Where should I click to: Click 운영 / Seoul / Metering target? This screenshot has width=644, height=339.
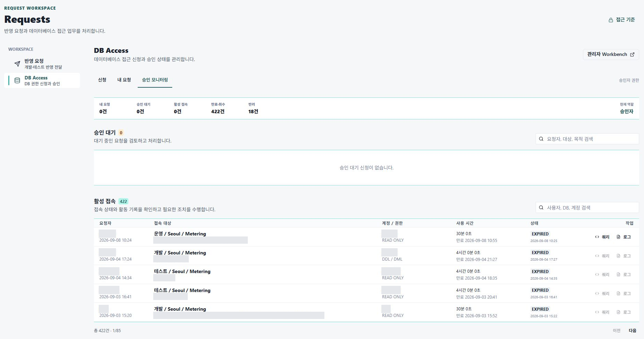tap(180, 234)
